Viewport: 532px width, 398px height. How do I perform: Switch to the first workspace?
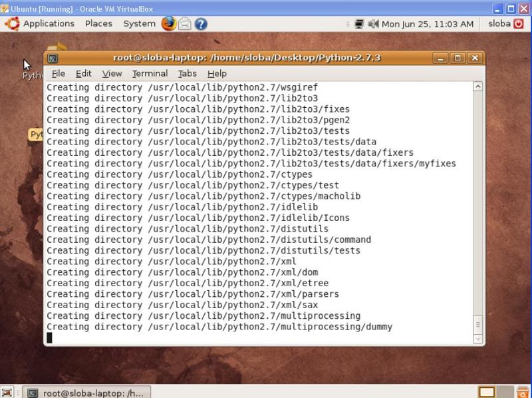pyautogui.click(x=487, y=392)
